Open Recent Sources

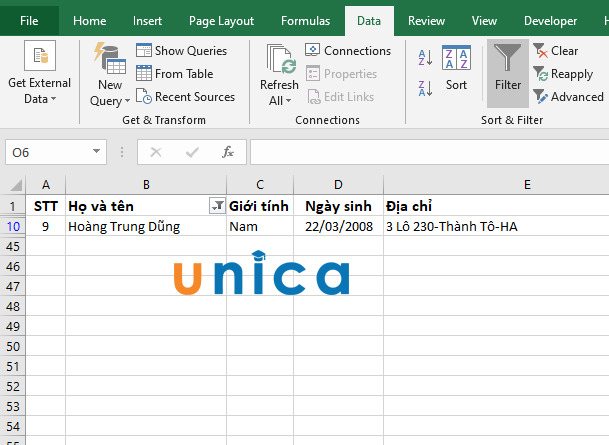(186, 97)
